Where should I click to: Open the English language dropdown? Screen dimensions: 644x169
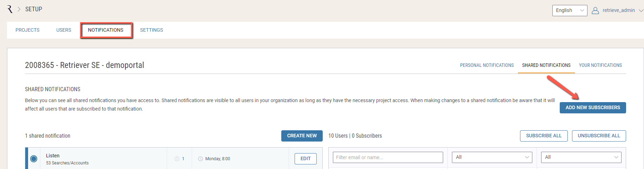point(570,11)
